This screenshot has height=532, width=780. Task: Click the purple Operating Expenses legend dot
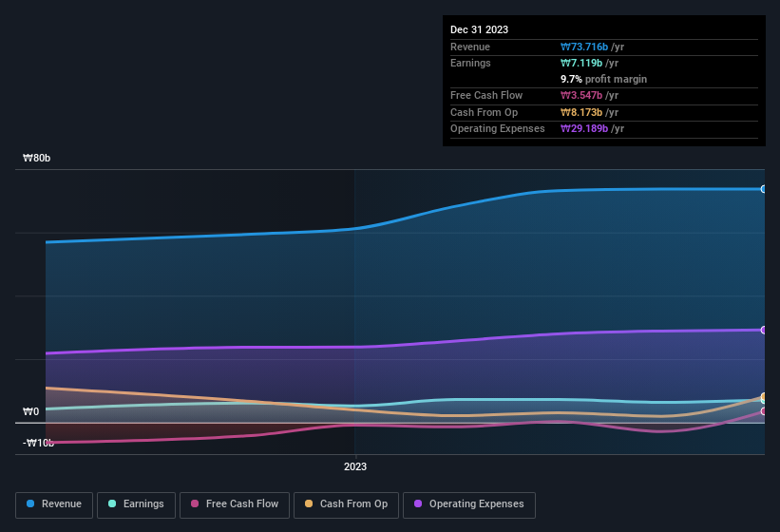click(418, 503)
